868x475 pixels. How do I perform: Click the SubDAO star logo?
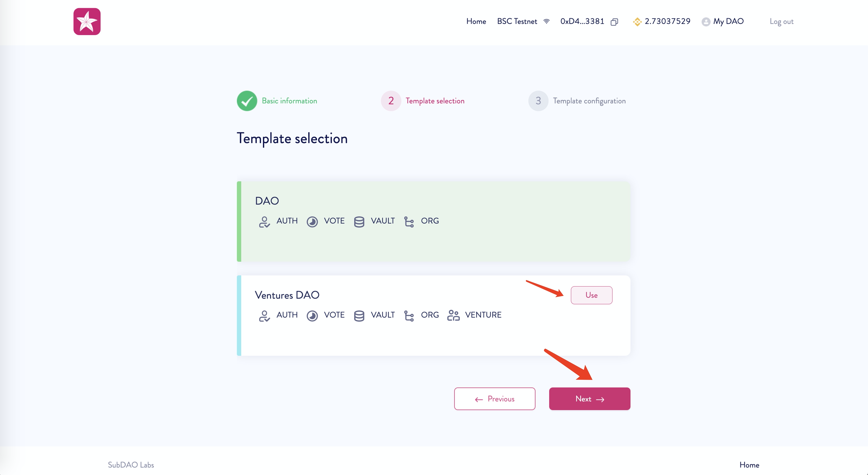87,21
